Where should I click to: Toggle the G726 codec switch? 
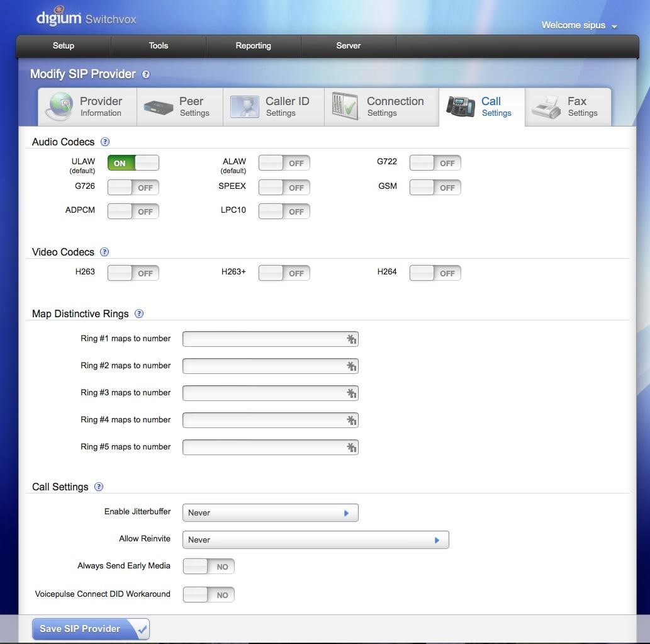133,188
